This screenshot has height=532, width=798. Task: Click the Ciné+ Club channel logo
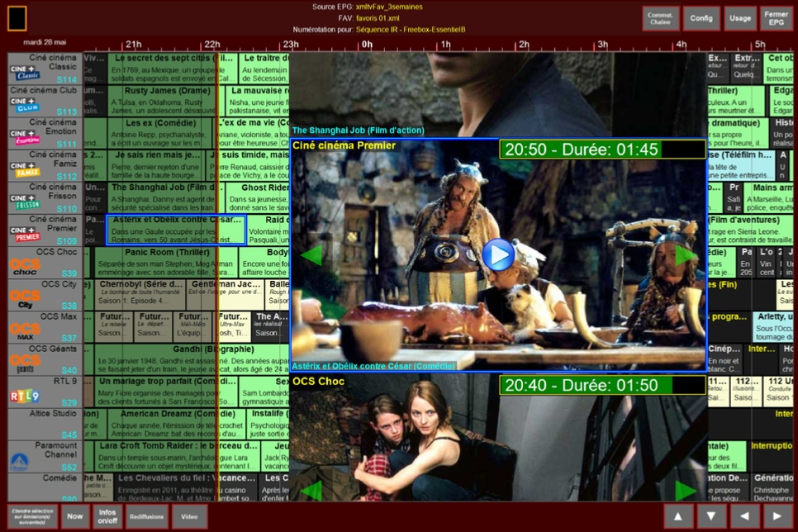pos(24,105)
